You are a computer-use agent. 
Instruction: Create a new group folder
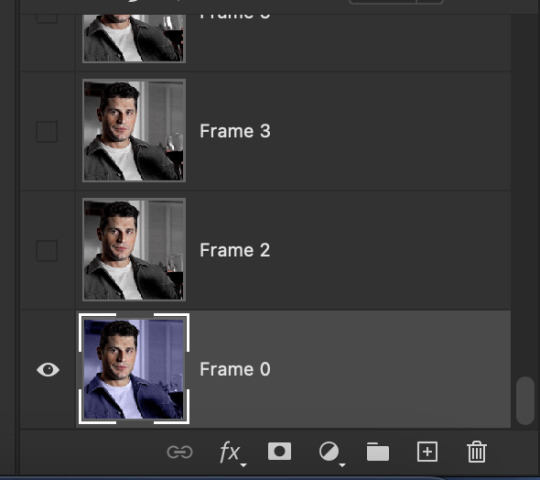(378, 452)
